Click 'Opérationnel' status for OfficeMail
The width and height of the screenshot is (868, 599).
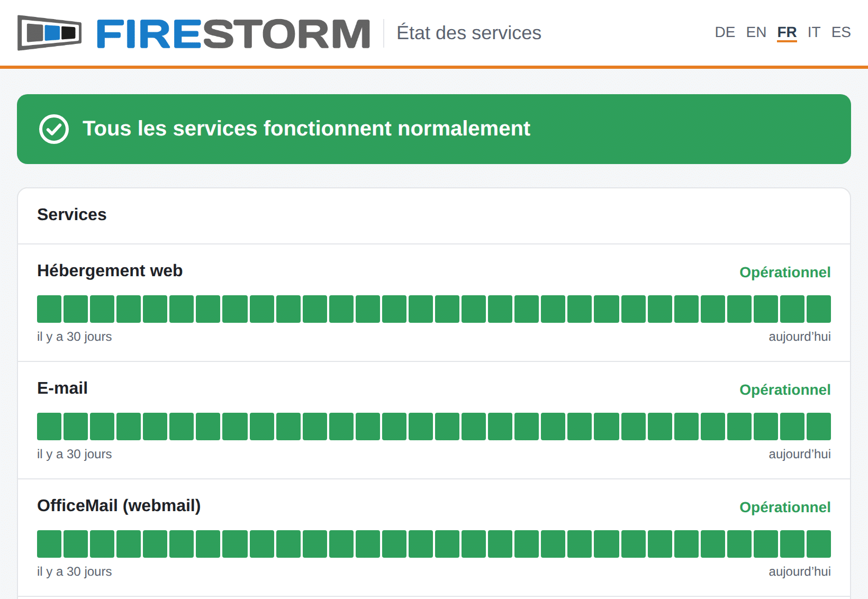pos(785,507)
